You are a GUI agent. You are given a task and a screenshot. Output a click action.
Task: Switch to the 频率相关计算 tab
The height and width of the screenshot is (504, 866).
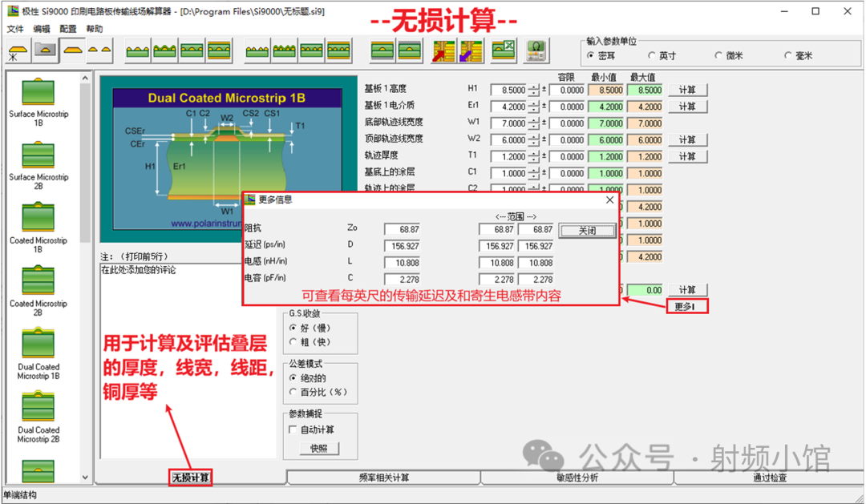383,478
